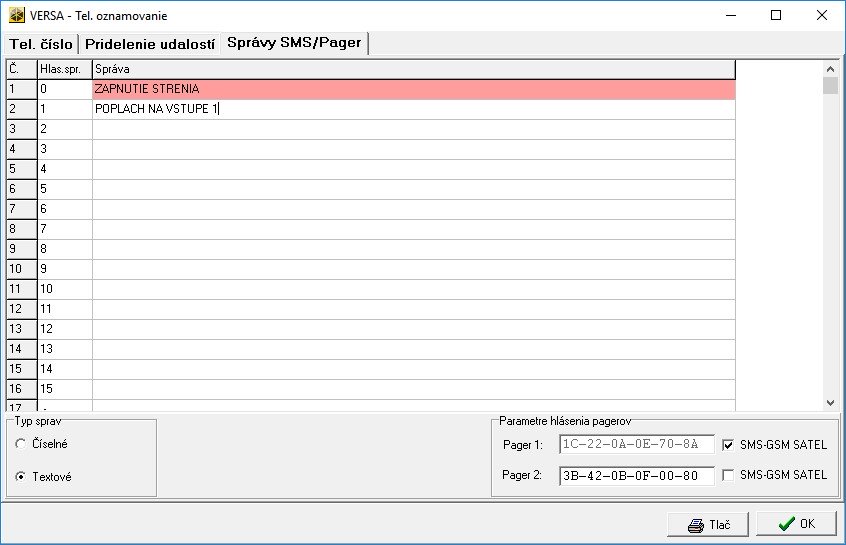Screen dimensions: 846x545
Task: Enable SMS-GSM SATEL for Pager 2
Action: point(728,475)
